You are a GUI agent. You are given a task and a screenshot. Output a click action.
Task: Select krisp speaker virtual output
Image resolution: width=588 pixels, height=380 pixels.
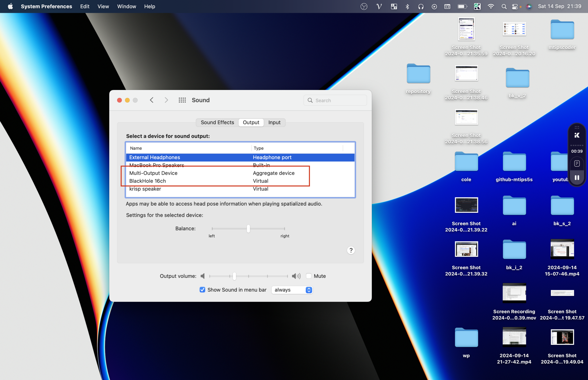240,189
